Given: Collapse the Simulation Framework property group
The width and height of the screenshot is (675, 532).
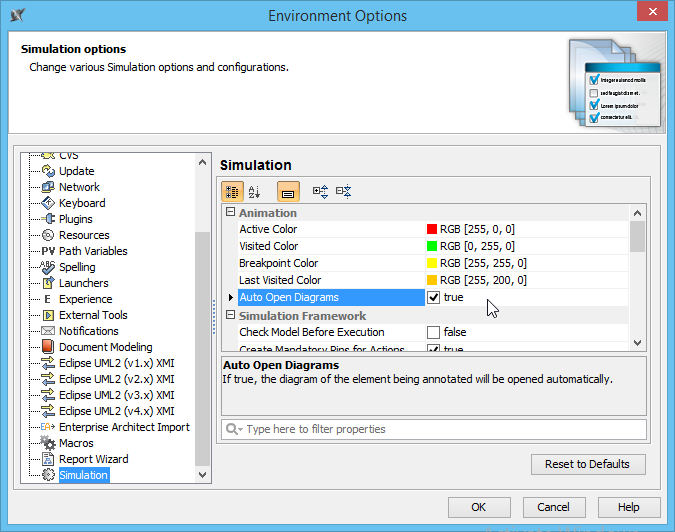Looking at the screenshot, I should tap(231, 315).
